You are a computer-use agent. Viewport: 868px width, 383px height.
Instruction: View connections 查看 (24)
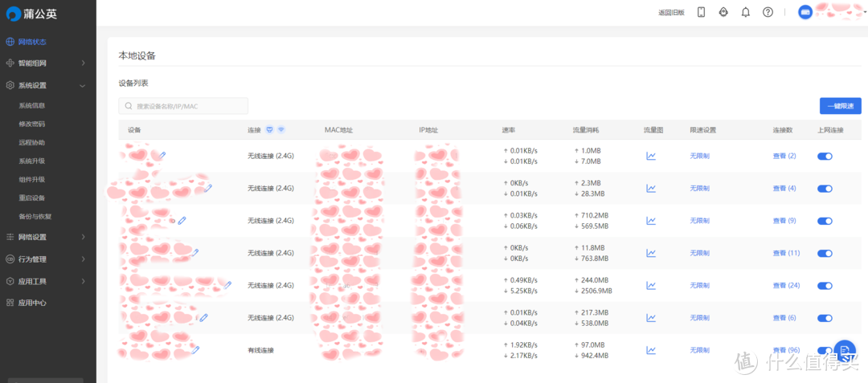click(x=786, y=286)
